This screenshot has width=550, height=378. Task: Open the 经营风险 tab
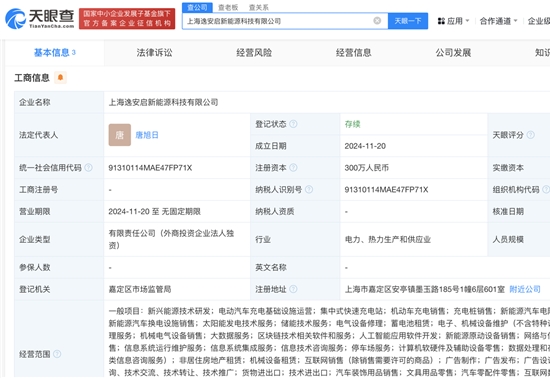tap(254, 53)
